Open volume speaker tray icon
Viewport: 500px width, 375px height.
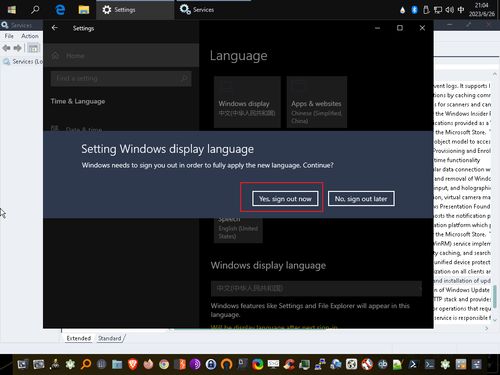coord(450,10)
